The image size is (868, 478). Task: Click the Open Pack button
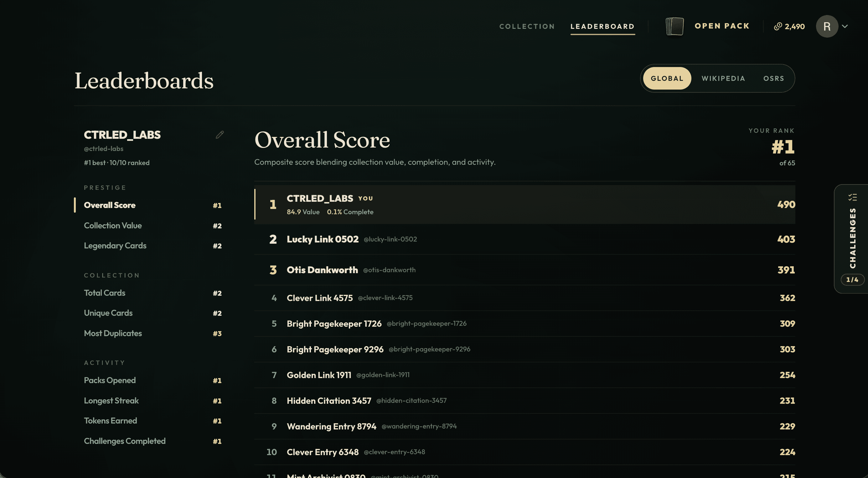coord(722,26)
